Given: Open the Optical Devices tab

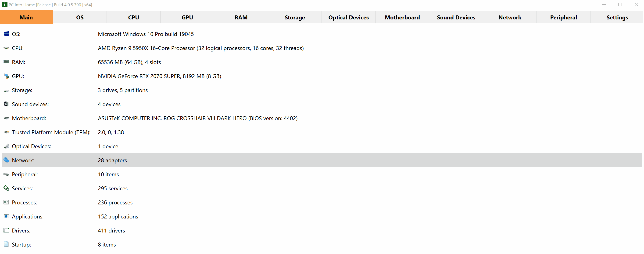Looking at the screenshot, I should (x=348, y=17).
